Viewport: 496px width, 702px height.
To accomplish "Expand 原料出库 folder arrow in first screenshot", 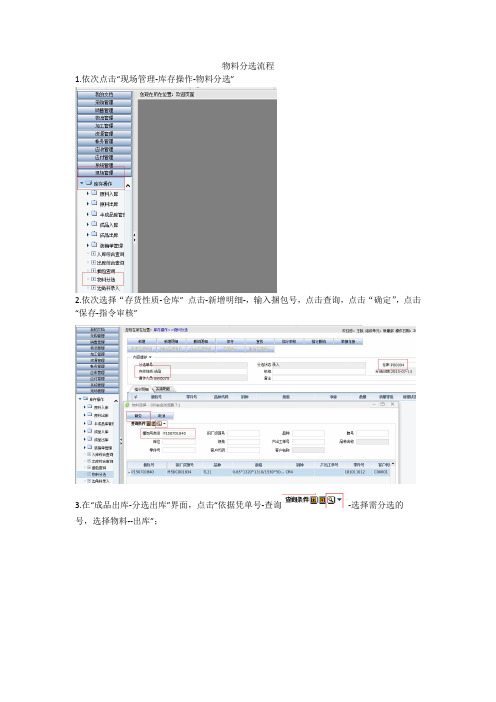I will tap(88, 204).
